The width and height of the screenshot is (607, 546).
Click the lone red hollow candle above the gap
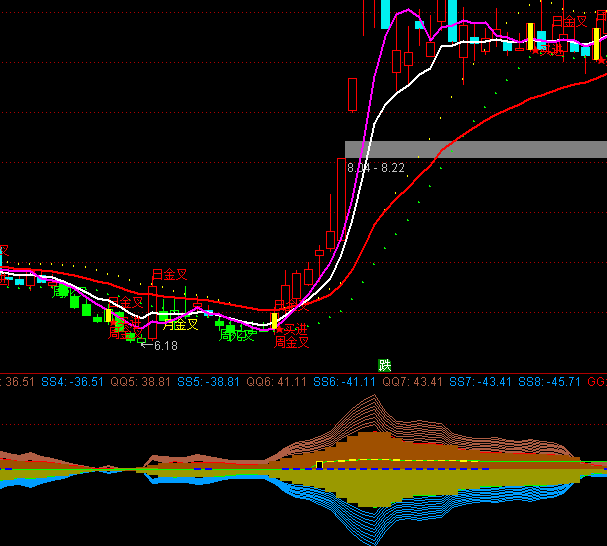tap(352, 95)
